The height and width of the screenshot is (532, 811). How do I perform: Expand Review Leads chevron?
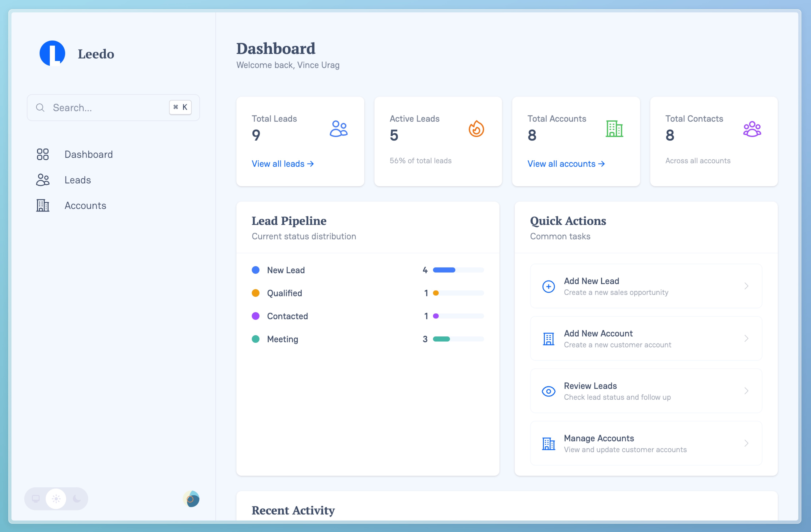tap(746, 391)
